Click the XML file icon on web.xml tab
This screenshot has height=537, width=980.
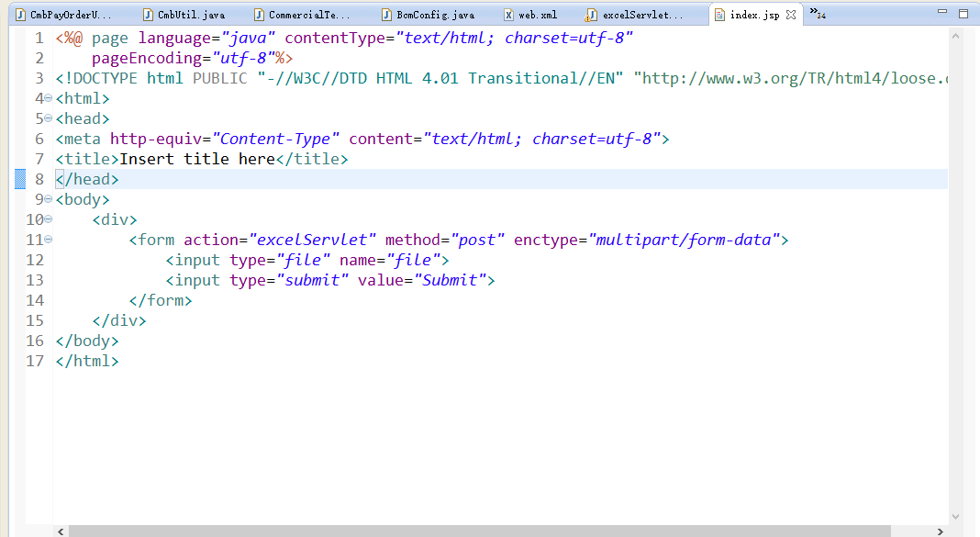coord(508,15)
